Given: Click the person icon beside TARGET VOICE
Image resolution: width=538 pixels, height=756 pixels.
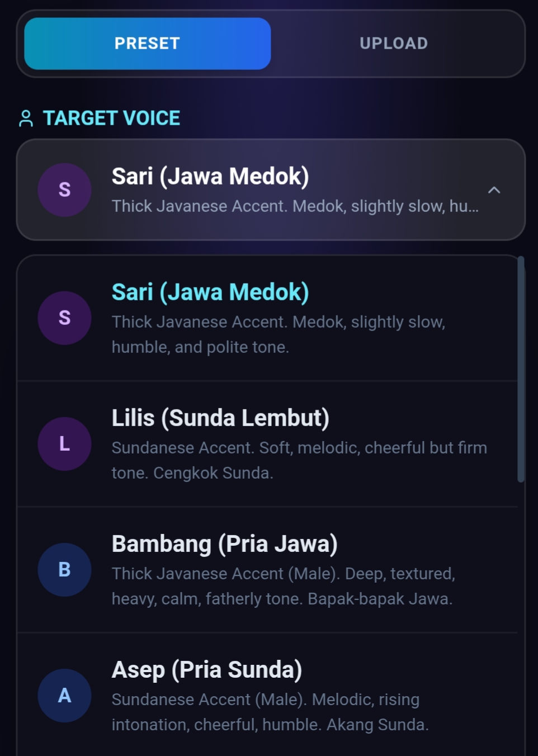Looking at the screenshot, I should click(x=26, y=119).
